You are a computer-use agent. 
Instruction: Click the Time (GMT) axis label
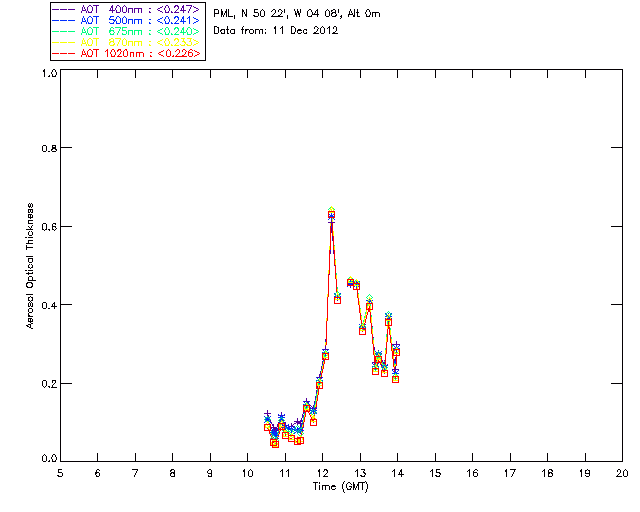(341, 487)
